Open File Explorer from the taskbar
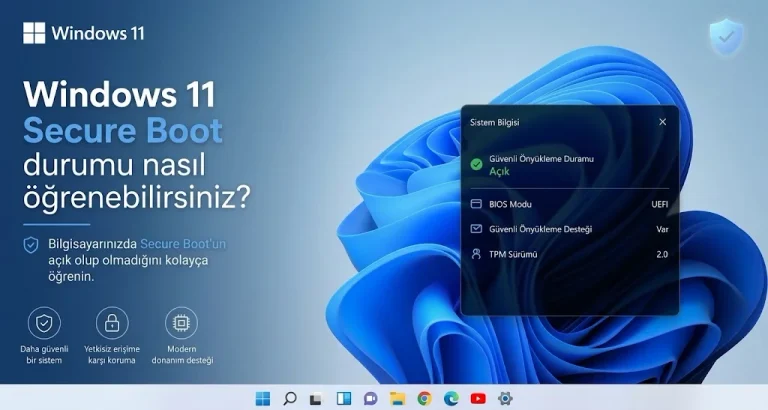Screen dimensions: 768x410 (397, 398)
